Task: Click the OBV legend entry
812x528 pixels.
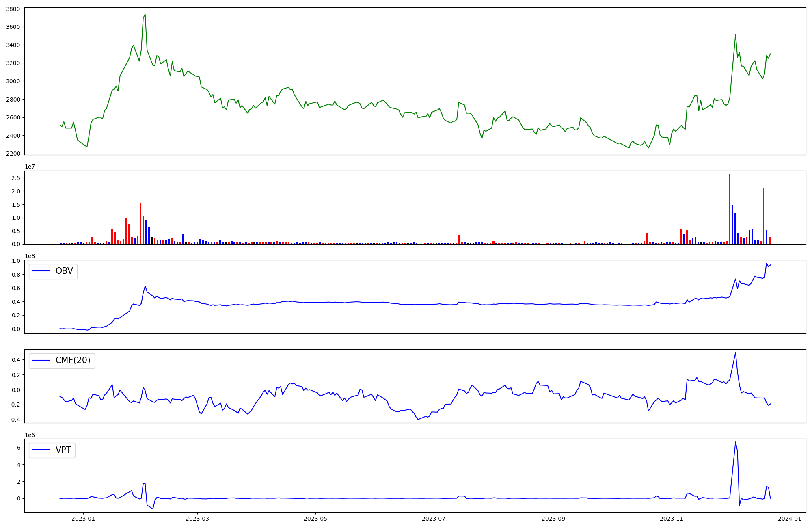Action: [64, 271]
